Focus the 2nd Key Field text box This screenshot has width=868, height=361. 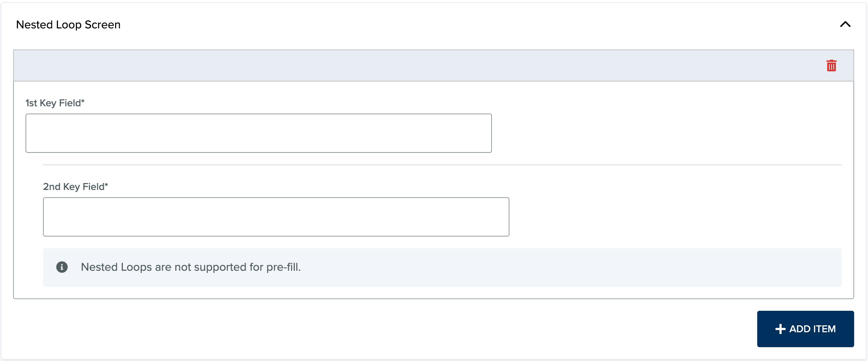point(276,217)
